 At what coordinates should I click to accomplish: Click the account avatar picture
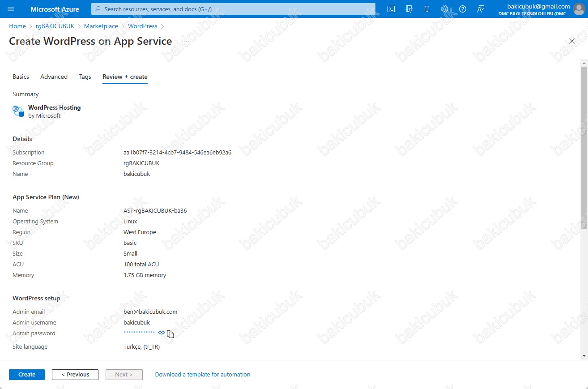click(579, 9)
